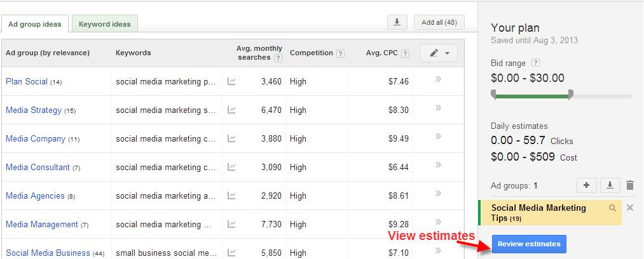This screenshot has height=259, width=644.
Task: Click the $8.61 CPC value for Media Agencies
Action: click(399, 196)
